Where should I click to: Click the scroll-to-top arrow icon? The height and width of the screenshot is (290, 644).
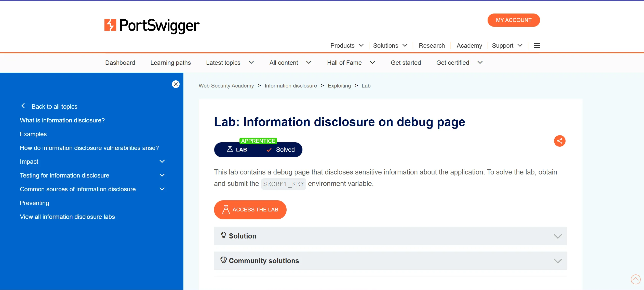click(x=635, y=279)
